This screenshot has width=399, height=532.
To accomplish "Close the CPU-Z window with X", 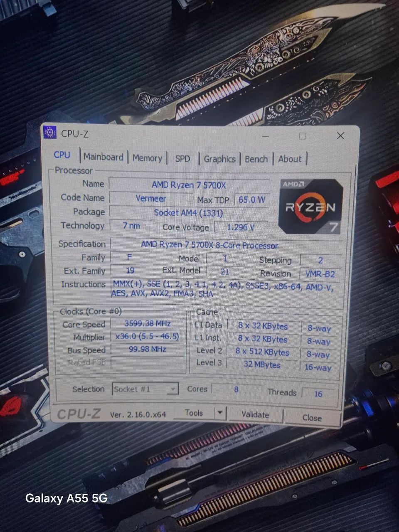I will 340,135.
